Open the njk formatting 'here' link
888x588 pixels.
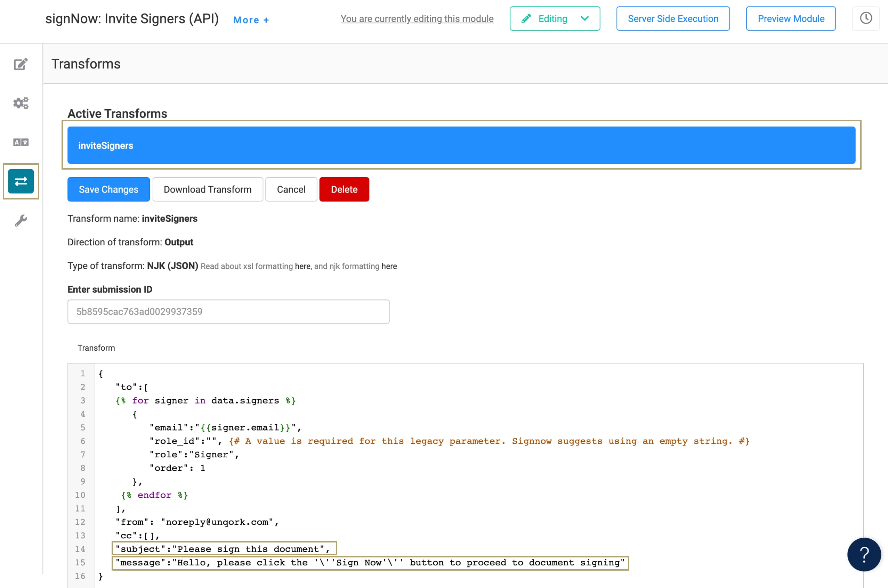pyautogui.click(x=389, y=266)
